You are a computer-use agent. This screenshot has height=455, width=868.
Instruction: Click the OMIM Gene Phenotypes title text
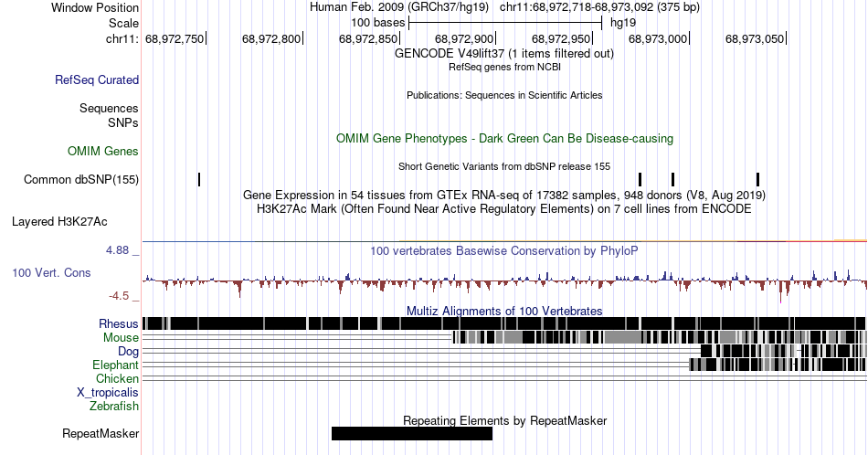click(x=504, y=138)
